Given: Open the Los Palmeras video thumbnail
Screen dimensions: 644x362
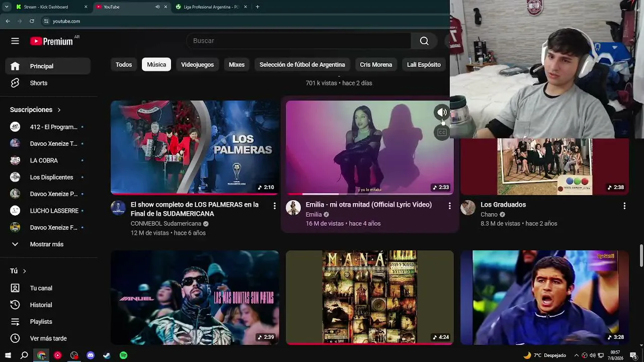Looking at the screenshot, I should tap(195, 147).
